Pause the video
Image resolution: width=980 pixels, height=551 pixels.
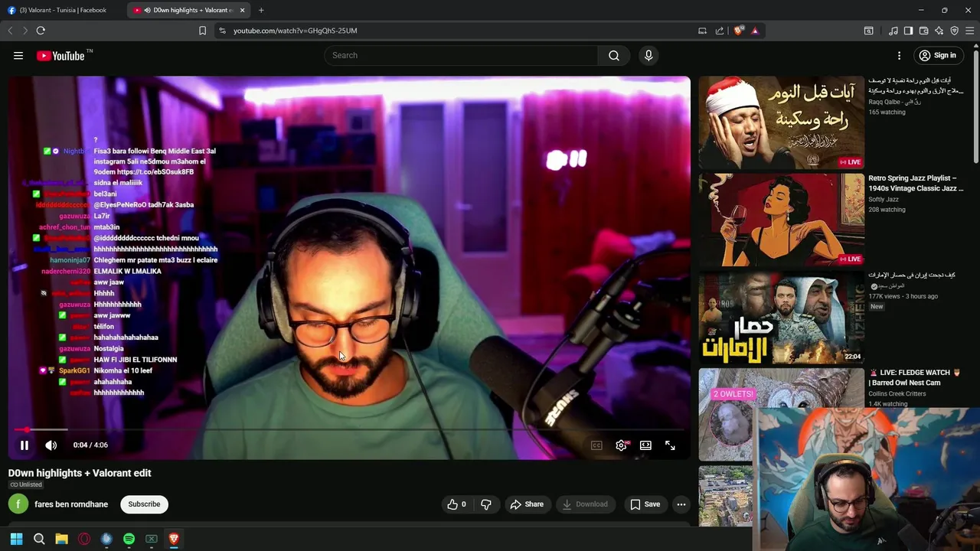tap(24, 445)
